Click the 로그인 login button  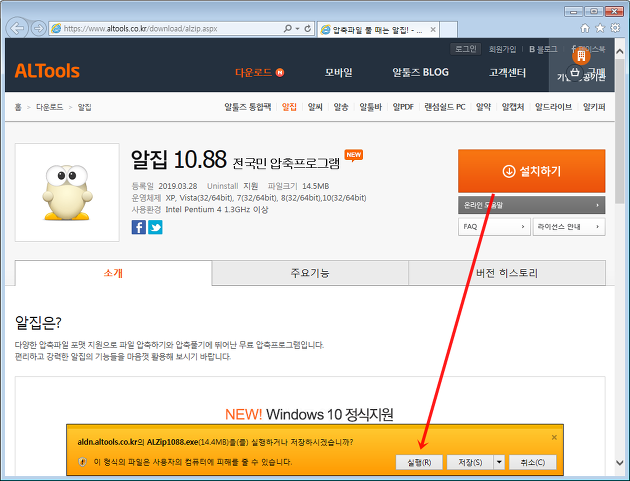pos(466,49)
